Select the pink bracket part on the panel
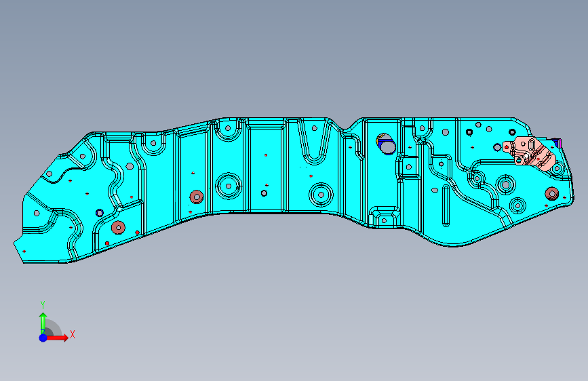588x381 pixels. [x=529, y=153]
